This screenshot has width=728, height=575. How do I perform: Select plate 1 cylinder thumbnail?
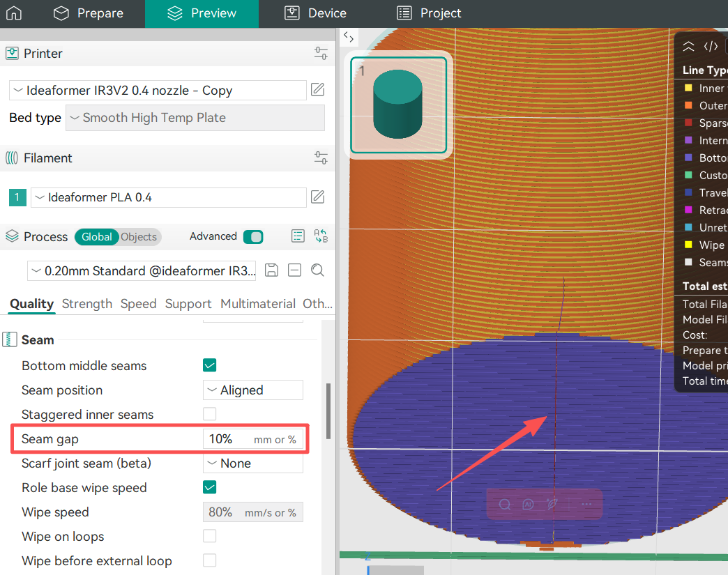tap(398, 105)
